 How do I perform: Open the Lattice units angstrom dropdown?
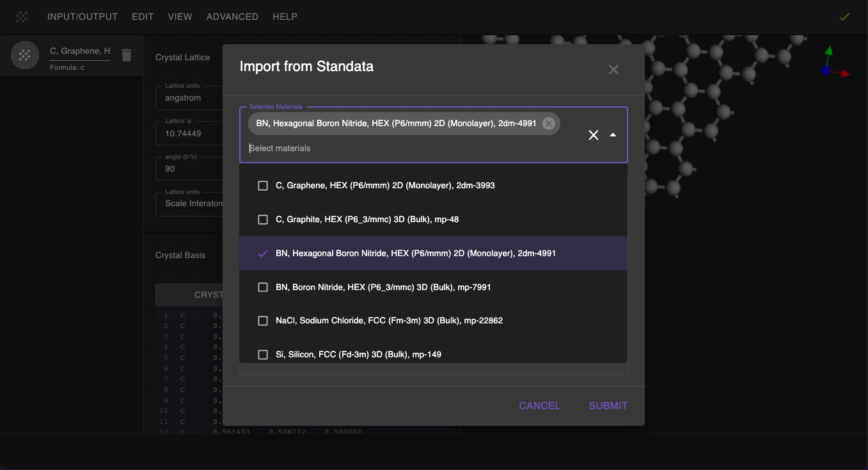(x=189, y=98)
